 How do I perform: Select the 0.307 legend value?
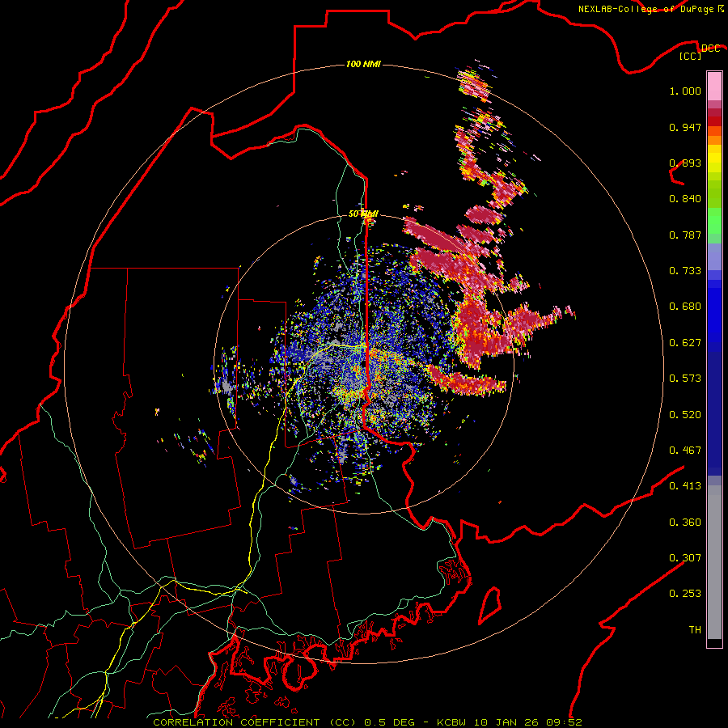click(685, 558)
